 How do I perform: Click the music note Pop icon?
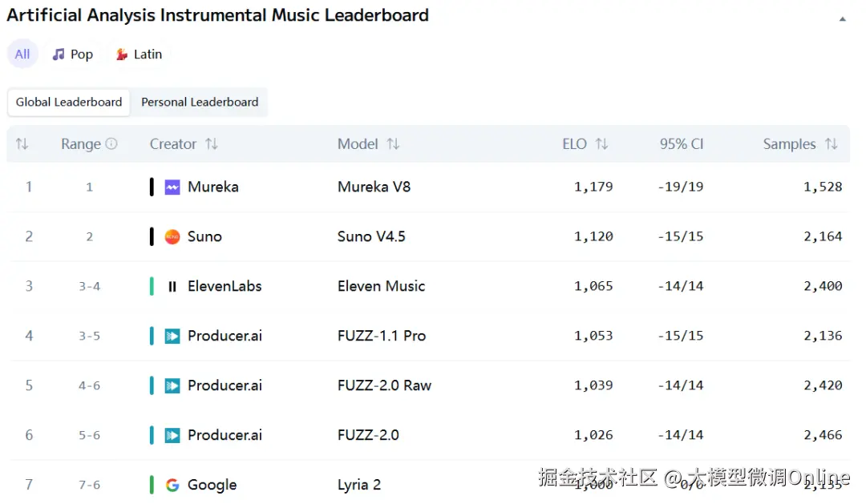(59, 54)
